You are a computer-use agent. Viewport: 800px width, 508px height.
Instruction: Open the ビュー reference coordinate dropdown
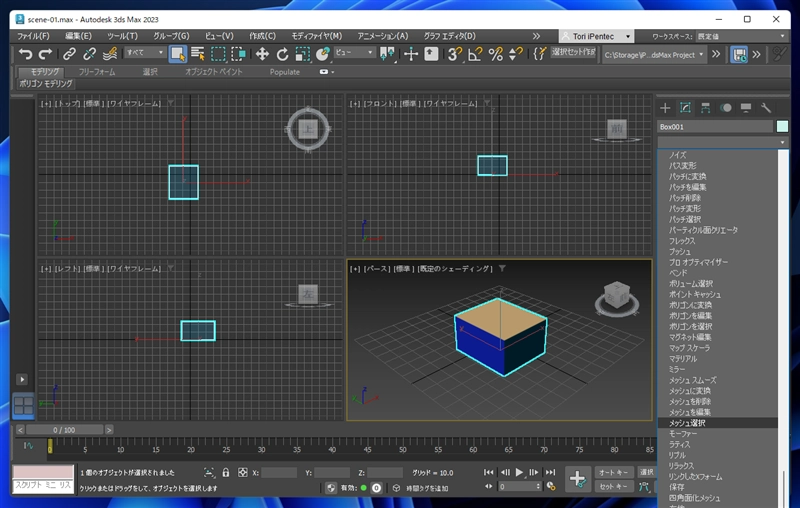point(354,53)
